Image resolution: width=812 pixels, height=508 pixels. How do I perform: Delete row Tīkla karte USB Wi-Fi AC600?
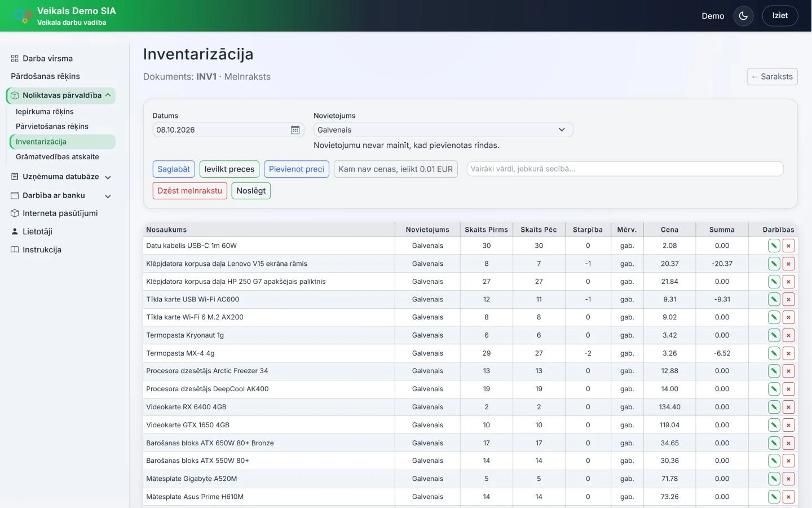coord(788,299)
